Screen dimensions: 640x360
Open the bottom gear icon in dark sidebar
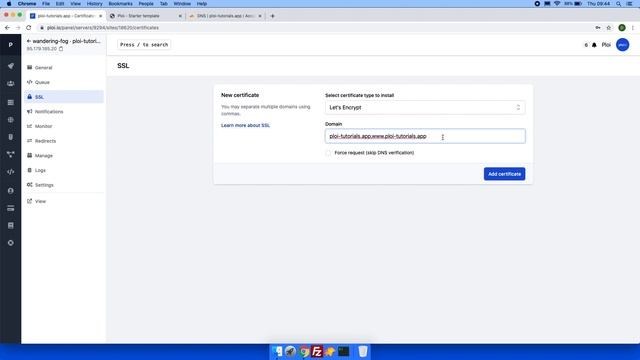(11, 243)
